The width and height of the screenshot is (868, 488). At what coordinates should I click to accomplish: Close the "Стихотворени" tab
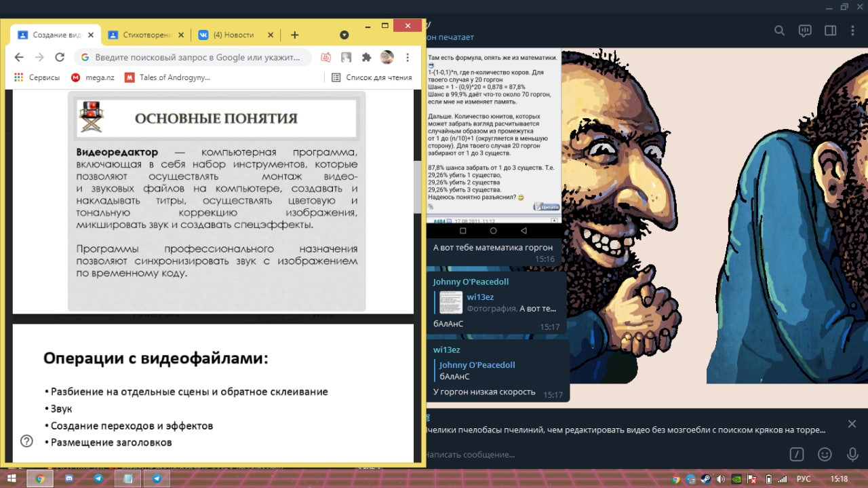pos(181,35)
